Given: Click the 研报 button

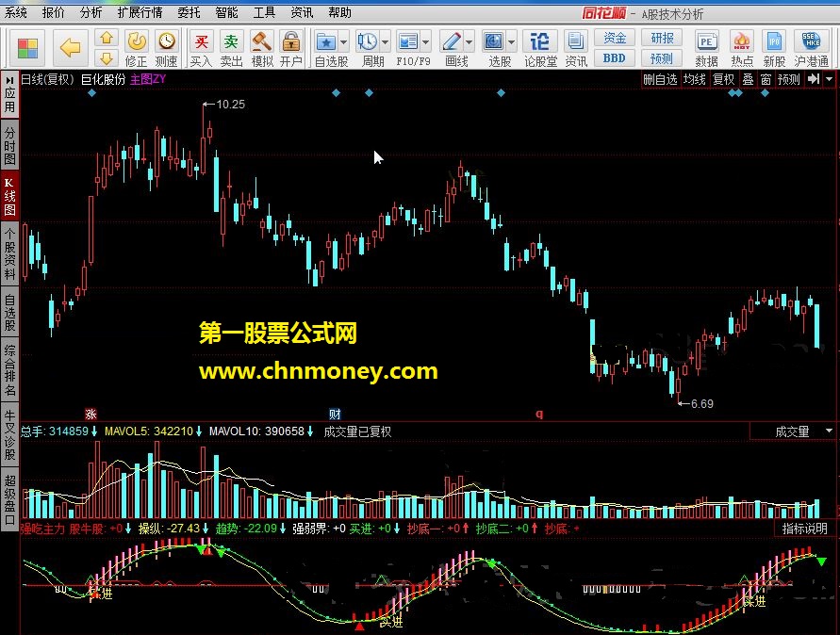Looking at the screenshot, I should (662, 38).
